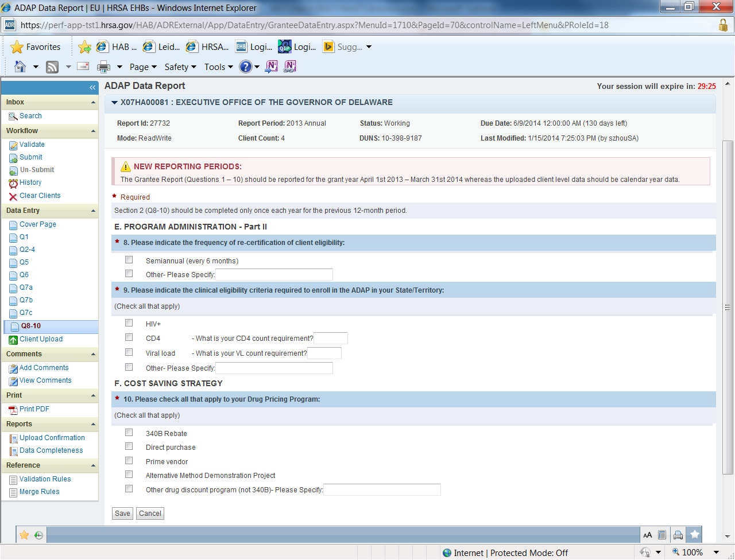Click the Client Upload green arrow icon
Viewport: 735px width, 560px height.
(x=13, y=340)
